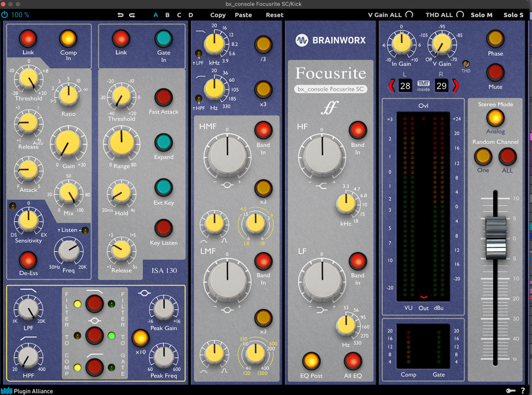
Task: Toggle the compressor Link button
Action: pyautogui.click(x=28, y=38)
